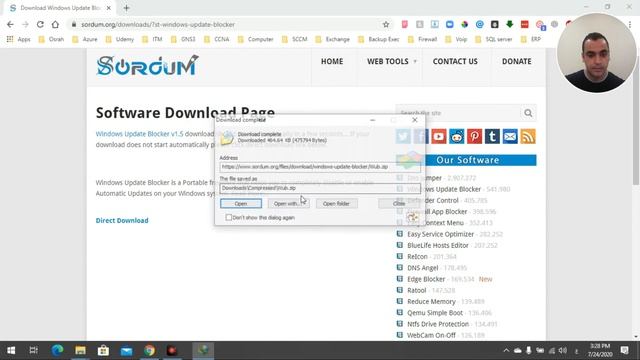Open the Udemy bookmarks folder
This screenshot has height=360, width=640.
(120, 39)
